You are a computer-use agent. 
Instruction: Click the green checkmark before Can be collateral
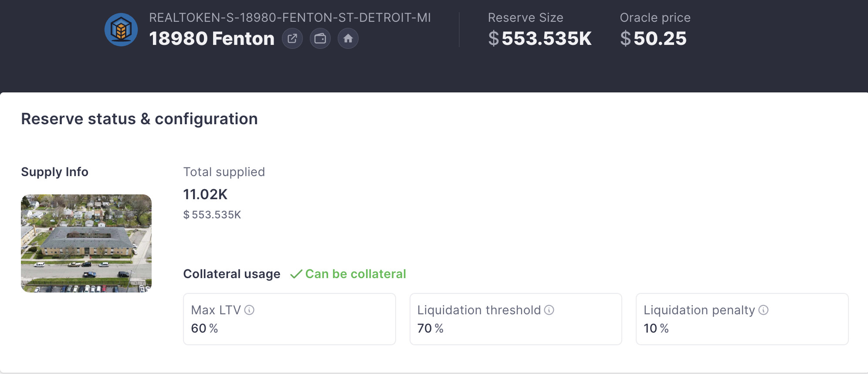click(296, 274)
